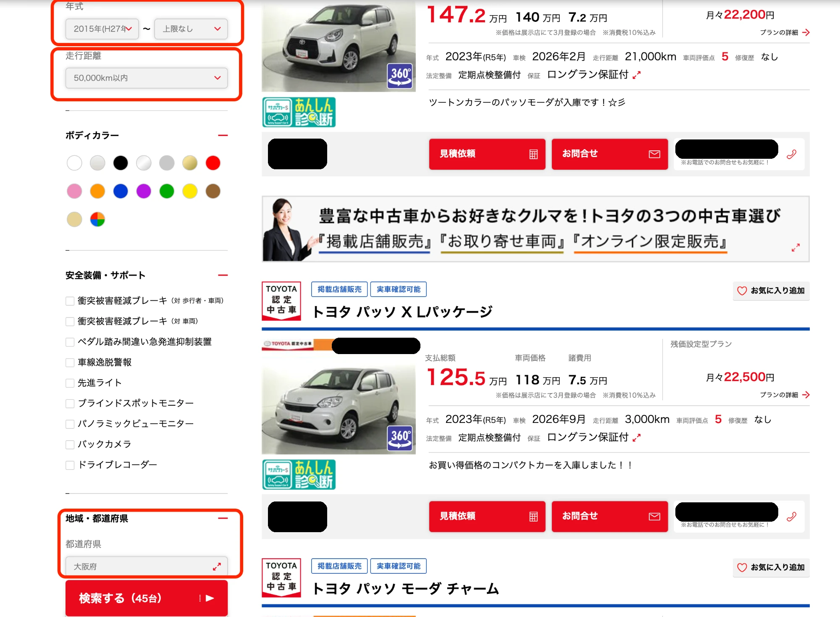This screenshot has width=840, height=617.
Task: Click 実車確認可能 tag for X Lパッケージ
Action: (x=399, y=289)
